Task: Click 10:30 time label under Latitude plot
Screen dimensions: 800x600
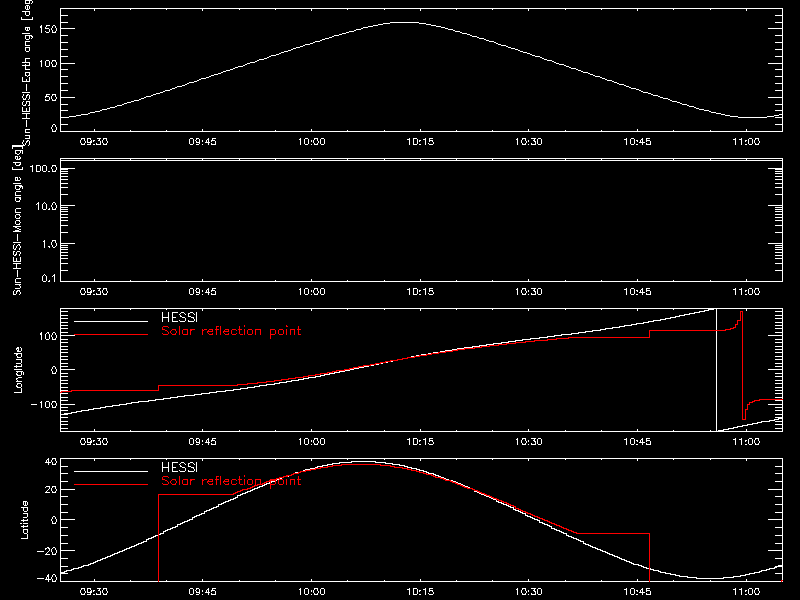Action: pyautogui.click(x=529, y=592)
